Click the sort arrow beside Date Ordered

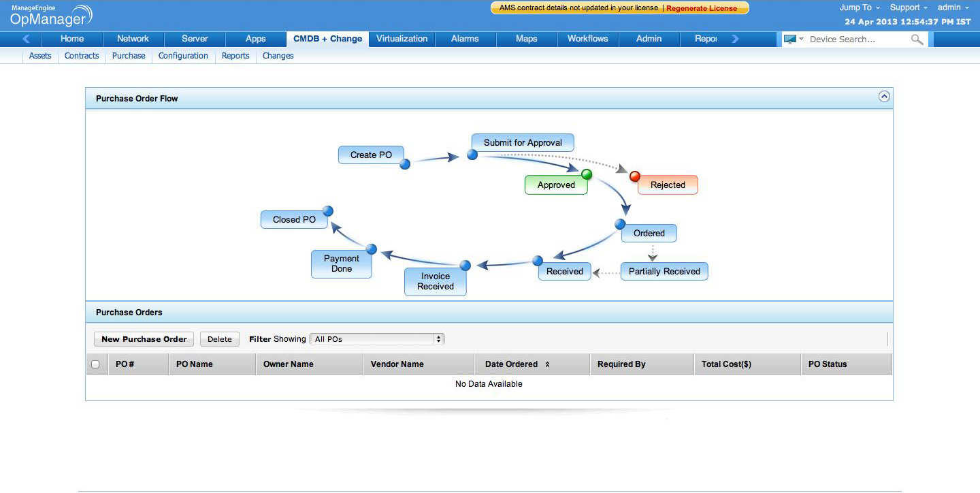[x=547, y=364]
